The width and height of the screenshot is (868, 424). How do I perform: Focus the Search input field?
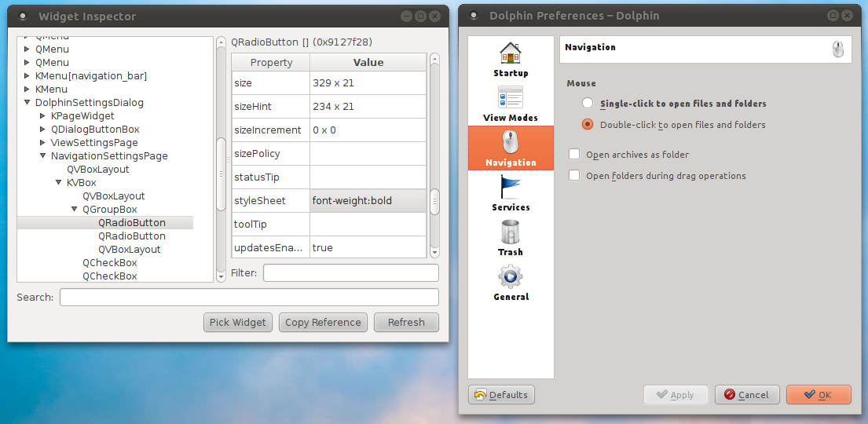(249, 298)
